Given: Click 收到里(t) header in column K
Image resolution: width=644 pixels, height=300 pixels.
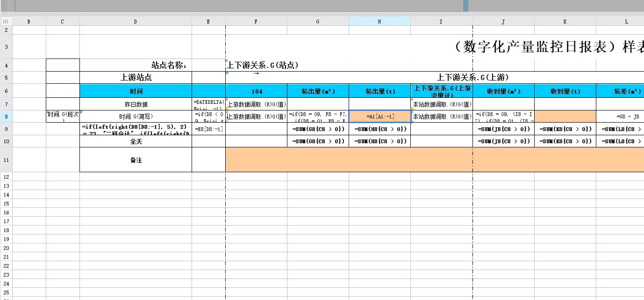Looking at the screenshot, I should tap(565, 91).
